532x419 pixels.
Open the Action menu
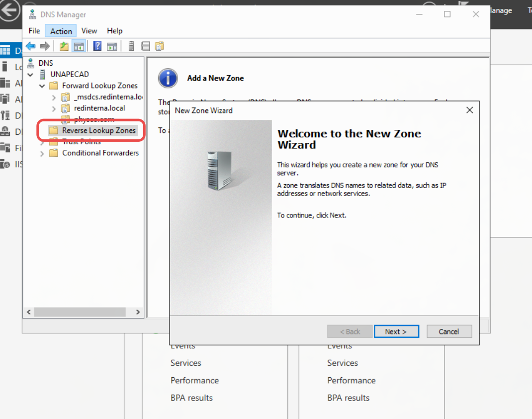pyautogui.click(x=61, y=31)
